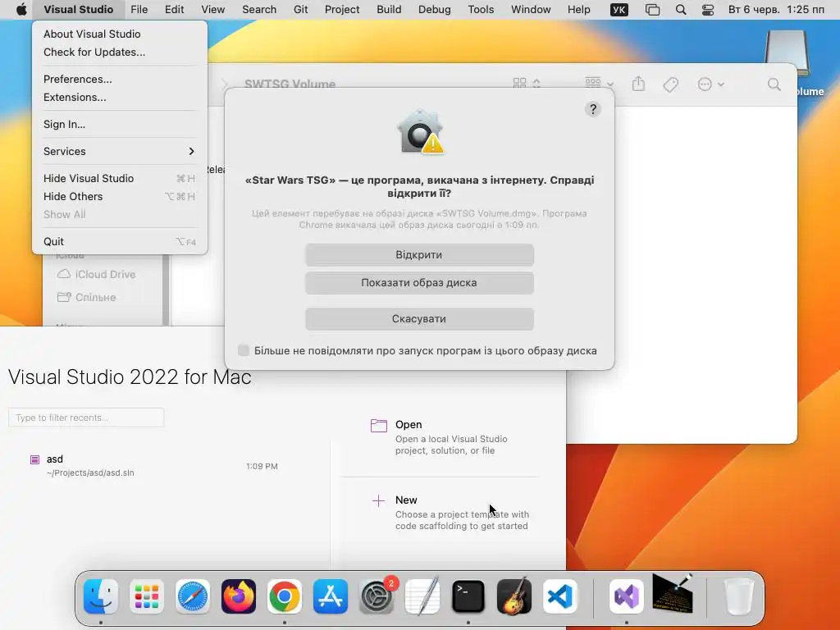Click the Stage Manager menu bar icon
840x630 pixels.
tap(652, 10)
